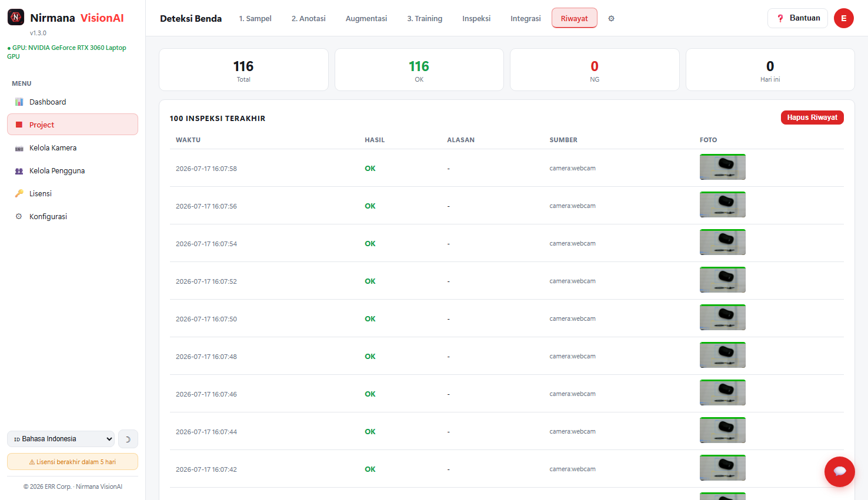Click timestamp 2026-07-17 16:07:54
Image resolution: width=868 pixels, height=500 pixels.
tap(206, 244)
